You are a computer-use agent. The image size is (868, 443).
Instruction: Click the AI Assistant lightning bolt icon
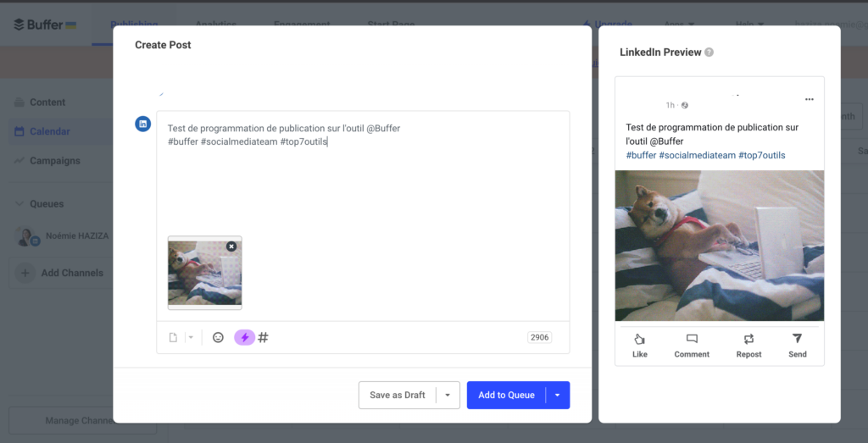[244, 337]
